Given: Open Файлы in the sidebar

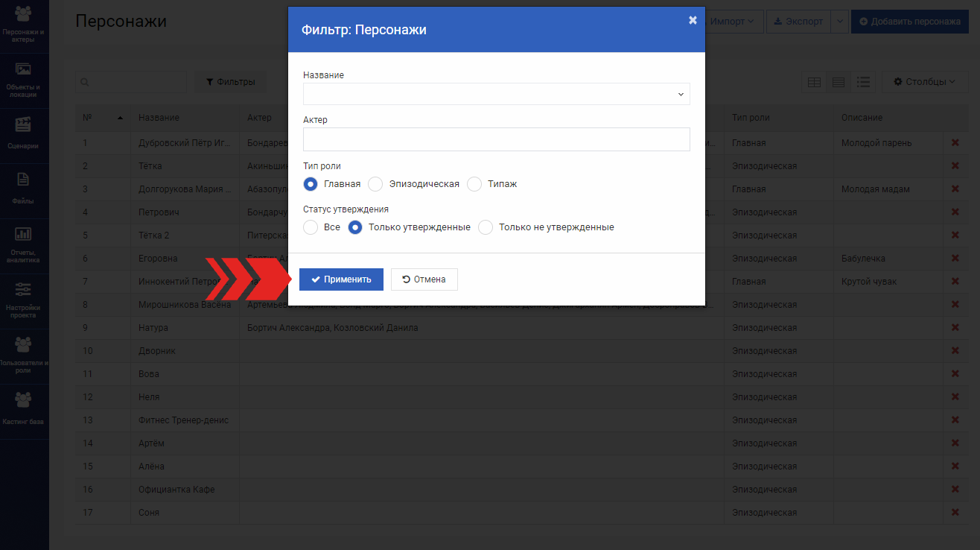Looking at the screenshot, I should [x=24, y=189].
